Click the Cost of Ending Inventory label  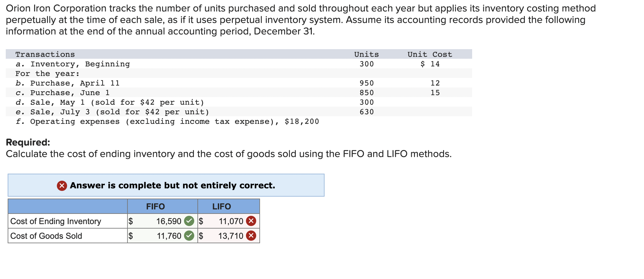(x=56, y=221)
